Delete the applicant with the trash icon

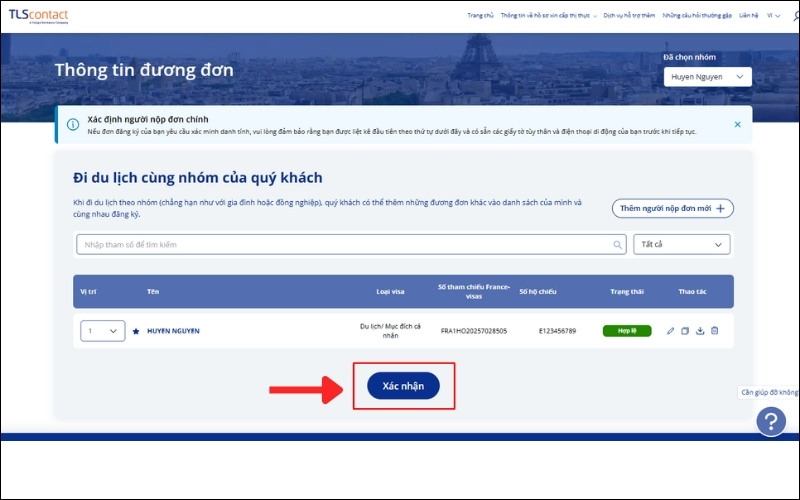(x=715, y=331)
